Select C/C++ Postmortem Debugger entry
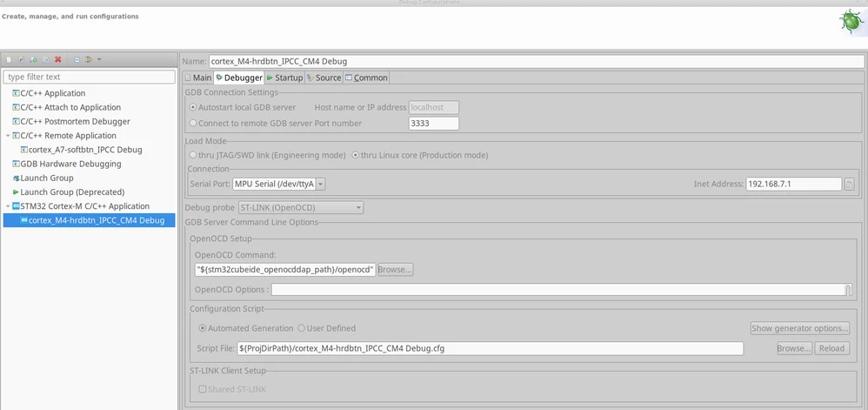868x410 pixels. 70,121
